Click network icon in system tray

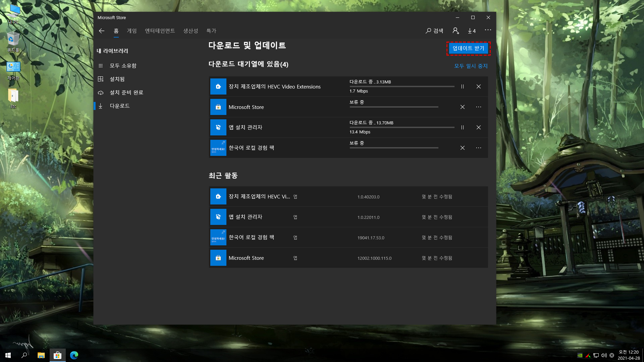tap(596, 355)
